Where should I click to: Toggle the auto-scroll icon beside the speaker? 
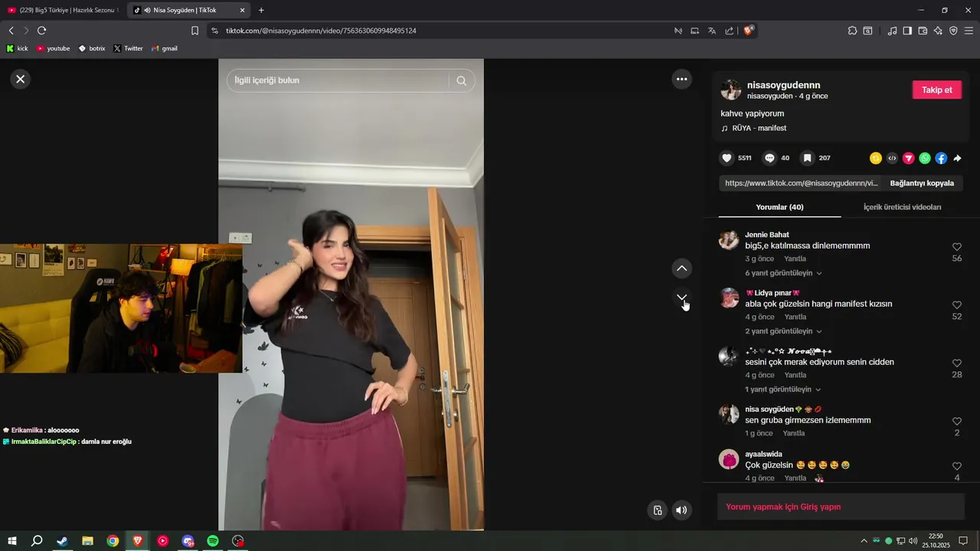pyautogui.click(x=657, y=510)
